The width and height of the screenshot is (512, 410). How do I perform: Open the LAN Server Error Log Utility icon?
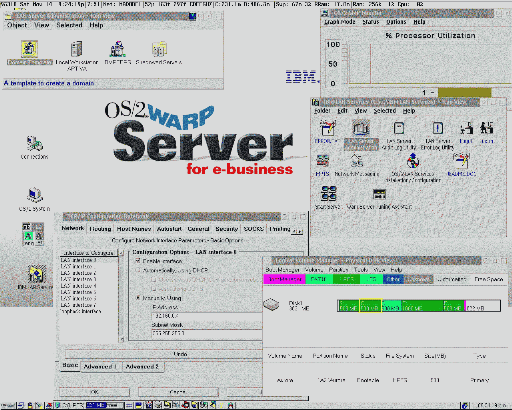437,128
